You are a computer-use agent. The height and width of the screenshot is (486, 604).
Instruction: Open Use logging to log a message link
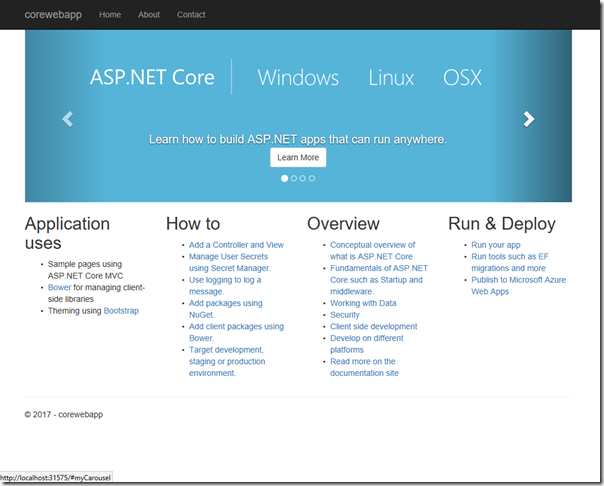tap(225, 286)
